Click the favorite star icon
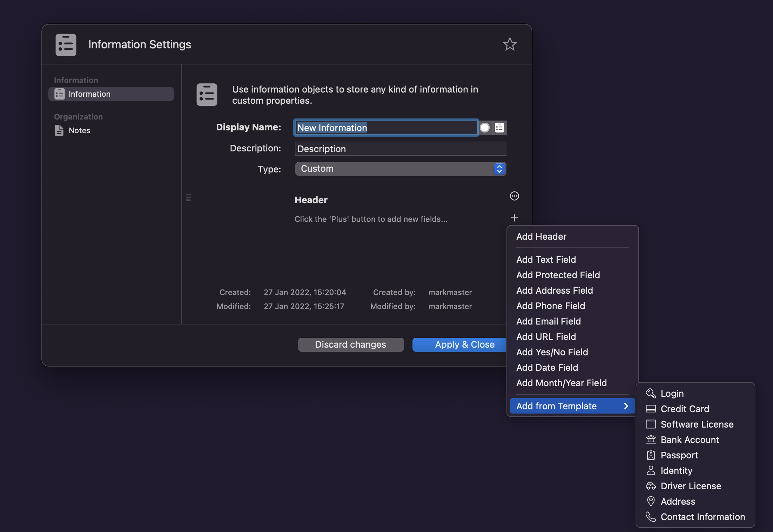Image resolution: width=773 pixels, height=532 pixels. (509, 45)
